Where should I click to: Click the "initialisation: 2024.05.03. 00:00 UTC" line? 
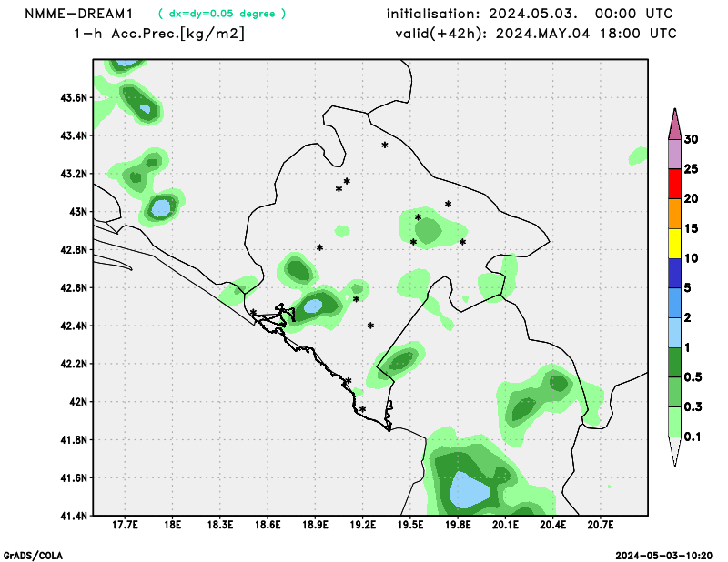(x=530, y=14)
